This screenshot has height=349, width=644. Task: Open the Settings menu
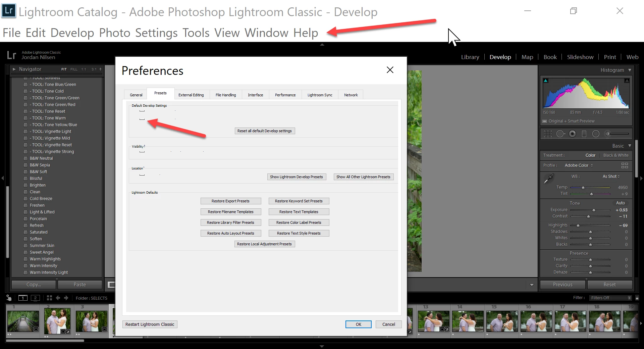[x=156, y=33]
